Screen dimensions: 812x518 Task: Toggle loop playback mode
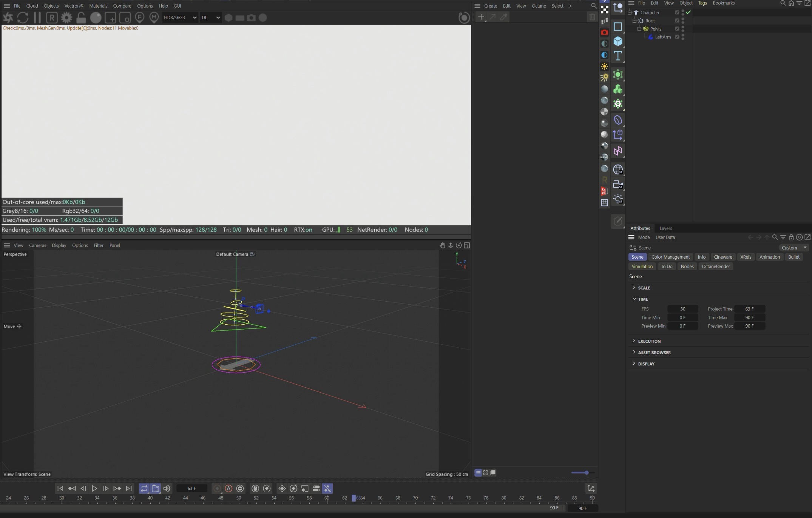point(144,489)
